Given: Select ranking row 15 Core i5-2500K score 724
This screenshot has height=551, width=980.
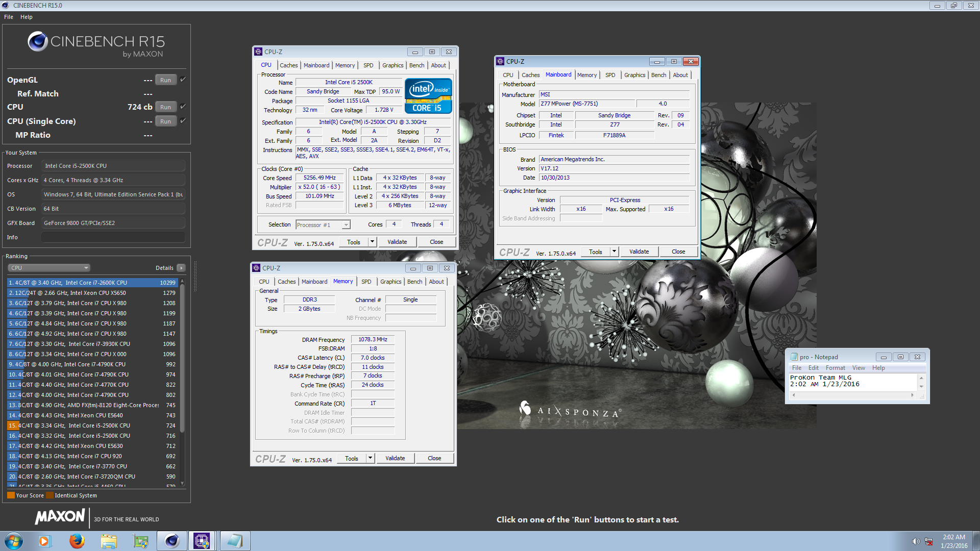Looking at the screenshot, I should click(92, 425).
